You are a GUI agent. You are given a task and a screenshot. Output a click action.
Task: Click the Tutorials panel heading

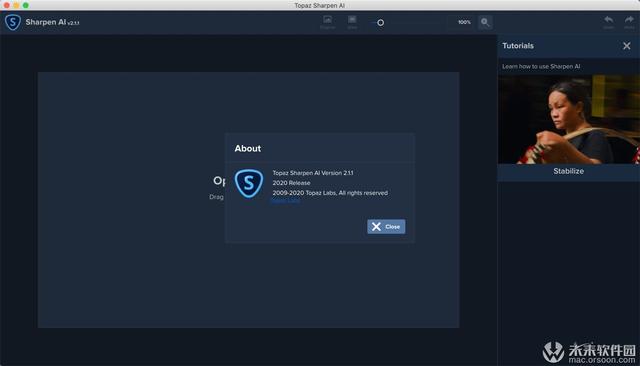(518, 46)
